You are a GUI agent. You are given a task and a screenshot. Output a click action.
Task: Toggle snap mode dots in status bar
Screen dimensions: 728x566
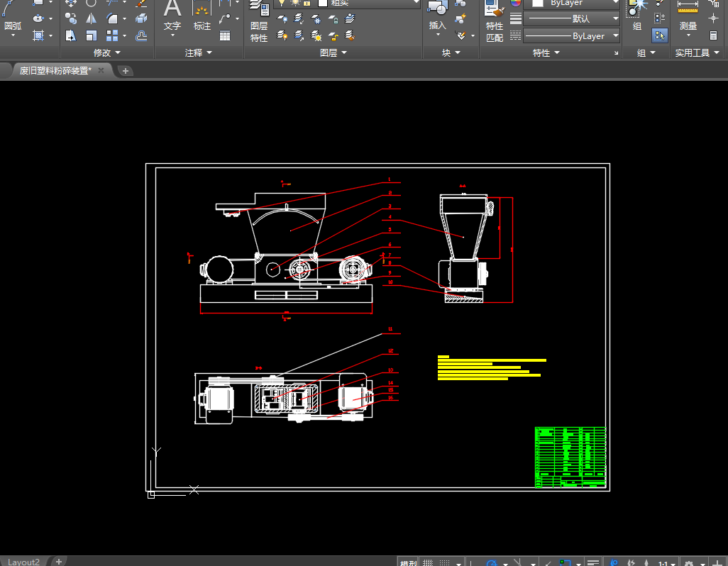(x=444, y=562)
